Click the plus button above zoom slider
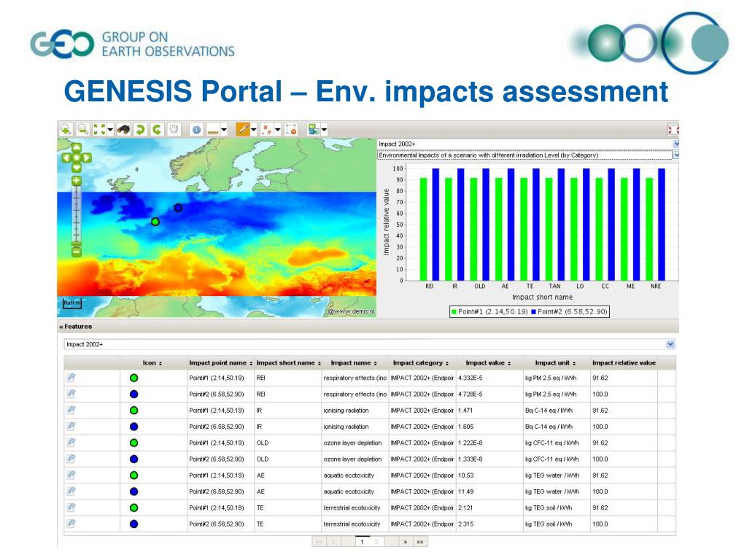 [76, 181]
